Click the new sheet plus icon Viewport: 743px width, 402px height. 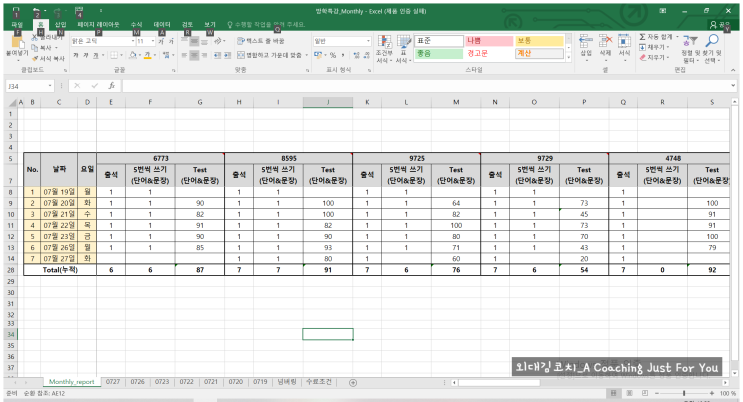(x=353, y=383)
